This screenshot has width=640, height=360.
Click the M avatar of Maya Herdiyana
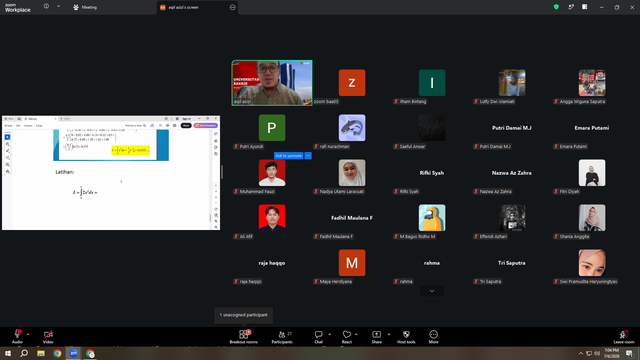pyautogui.click(x=352, y=263)
